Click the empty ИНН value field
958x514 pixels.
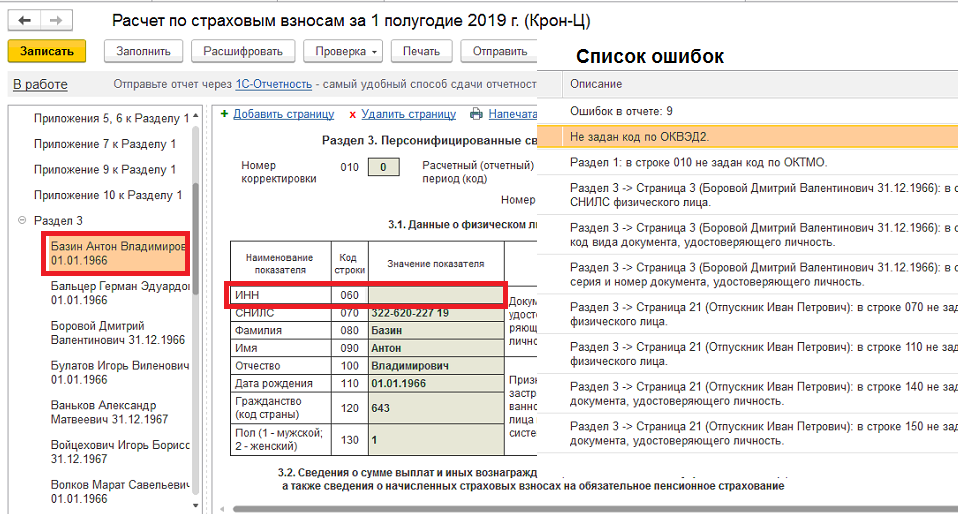tap(436, 295)
